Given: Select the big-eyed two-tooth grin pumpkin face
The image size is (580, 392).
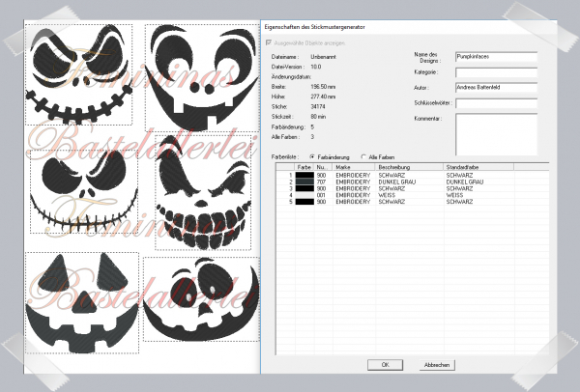Looking at the screenshot, I should (x=202, y=77).
